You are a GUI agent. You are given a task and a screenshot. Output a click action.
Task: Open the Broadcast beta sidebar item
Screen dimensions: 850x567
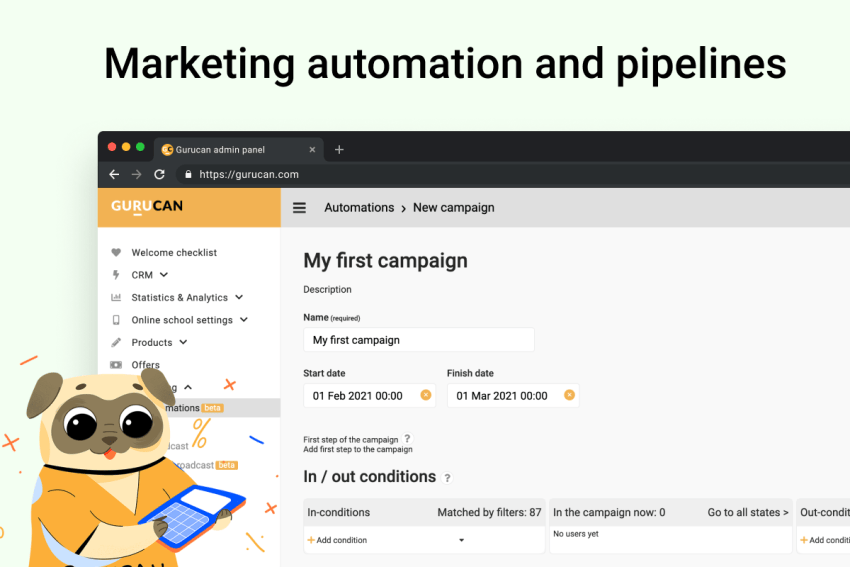(206, 465)
